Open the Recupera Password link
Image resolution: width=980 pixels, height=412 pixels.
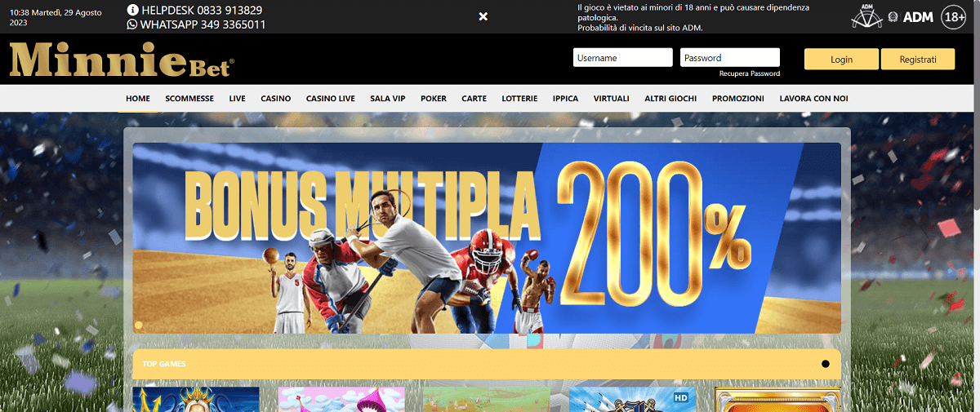[750, 73]
